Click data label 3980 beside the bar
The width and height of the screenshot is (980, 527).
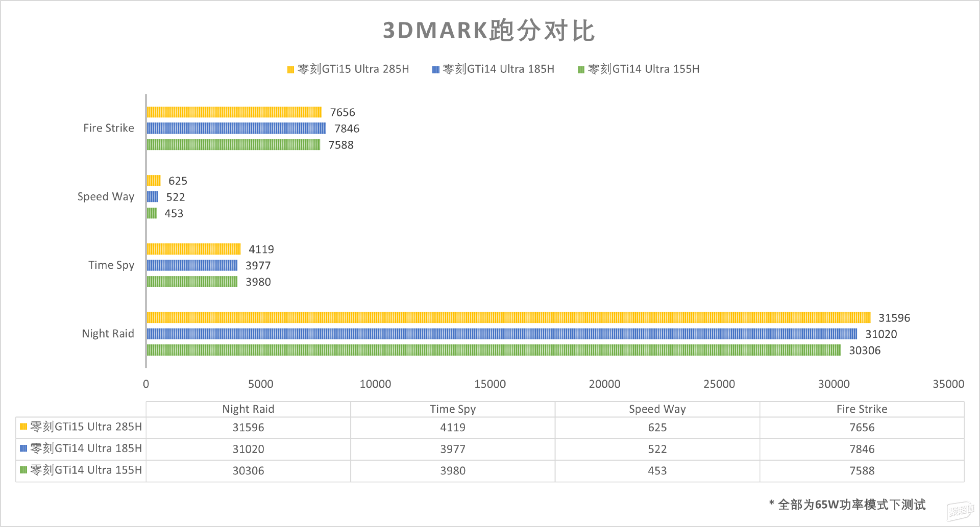[x=258, y=282]
